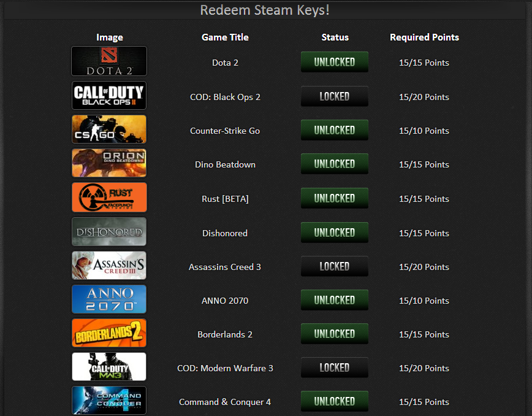This screenshot has height=416, width=532.
Task: Redeem Dishonored using its UNLOCKED button
Action: pyautogui.click(x=335, y=233)
